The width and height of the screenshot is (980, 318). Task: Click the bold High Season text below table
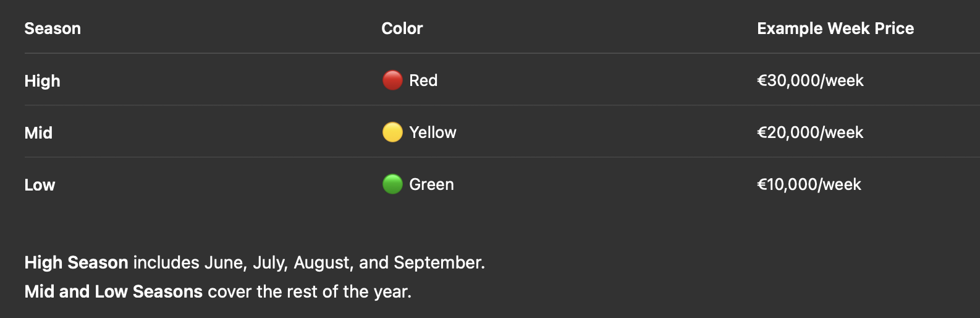[76, 262]
